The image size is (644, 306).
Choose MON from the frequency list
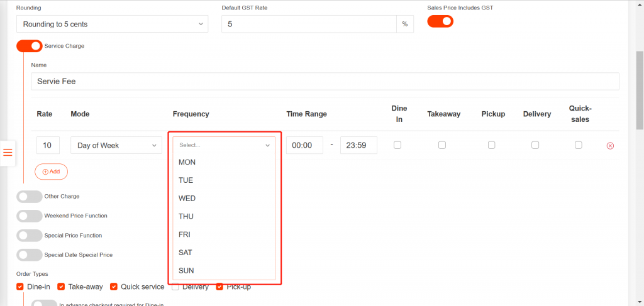pos(187,162)
